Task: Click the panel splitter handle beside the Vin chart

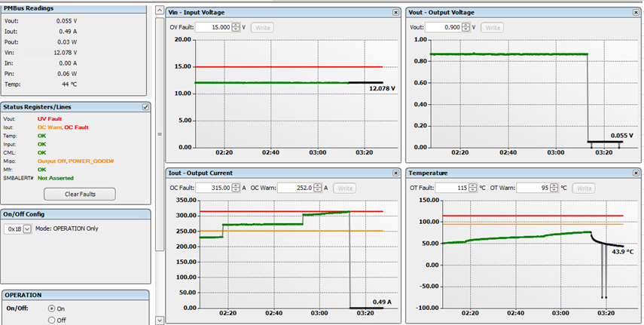Action: tap(159, 135)
